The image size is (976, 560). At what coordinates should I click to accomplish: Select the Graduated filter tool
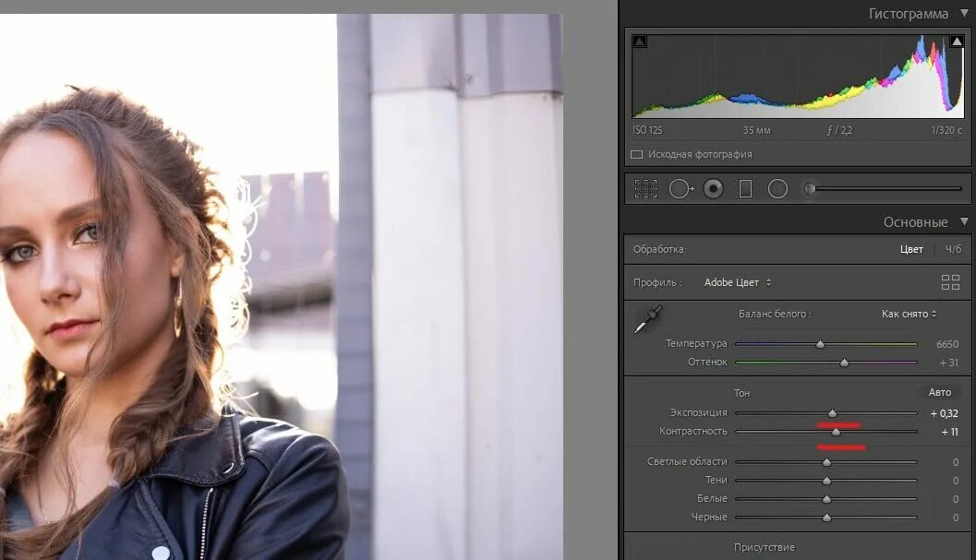click(745, 188)
